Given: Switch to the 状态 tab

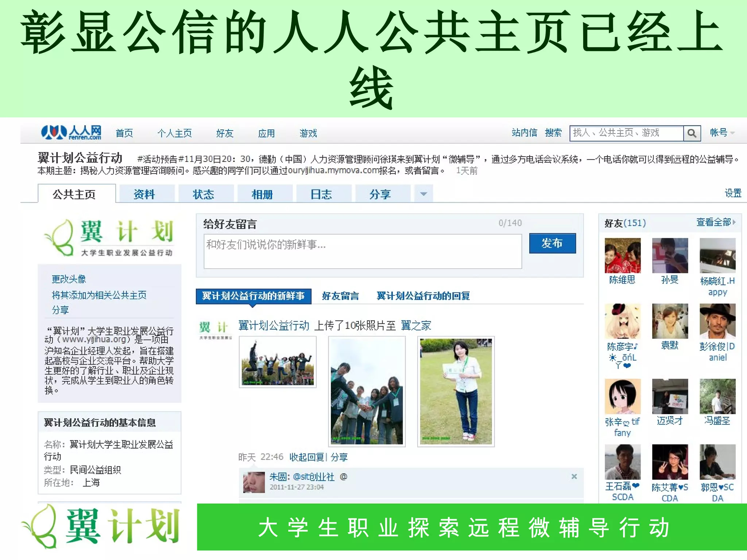Looking at the screenshot, I should coord(206,194).
